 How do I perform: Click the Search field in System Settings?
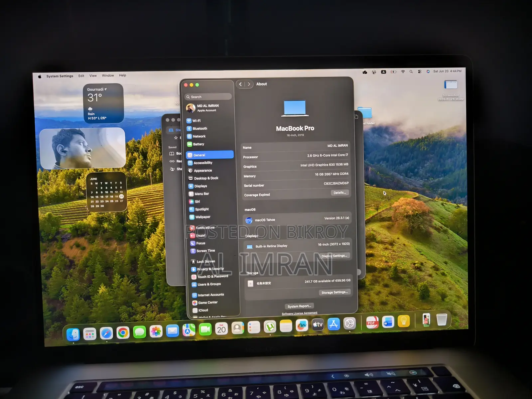[x=208, y=97]
